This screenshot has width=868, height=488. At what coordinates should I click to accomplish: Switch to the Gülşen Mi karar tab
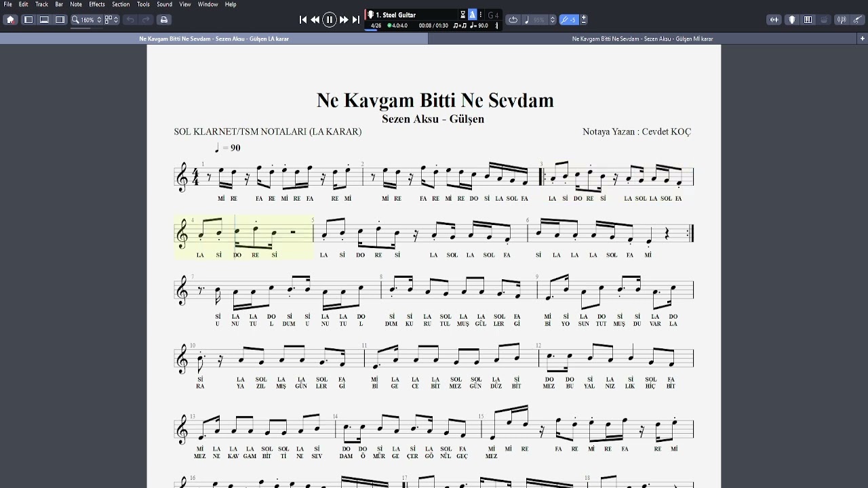[642, 39]
